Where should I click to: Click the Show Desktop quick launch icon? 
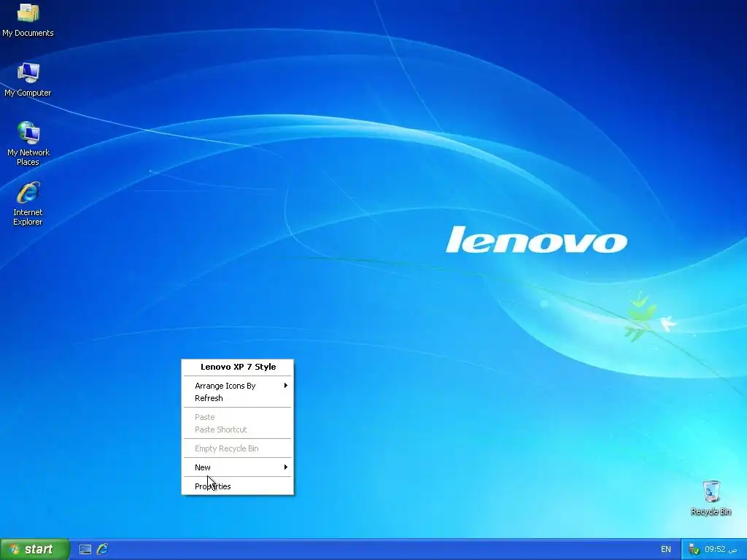point(85,549)
